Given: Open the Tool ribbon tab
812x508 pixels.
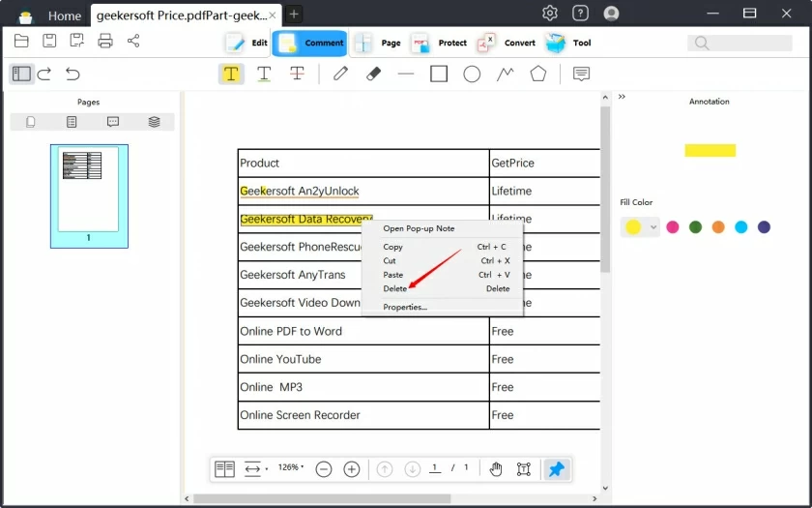Looking at the screenshot, I should (568, 43).
